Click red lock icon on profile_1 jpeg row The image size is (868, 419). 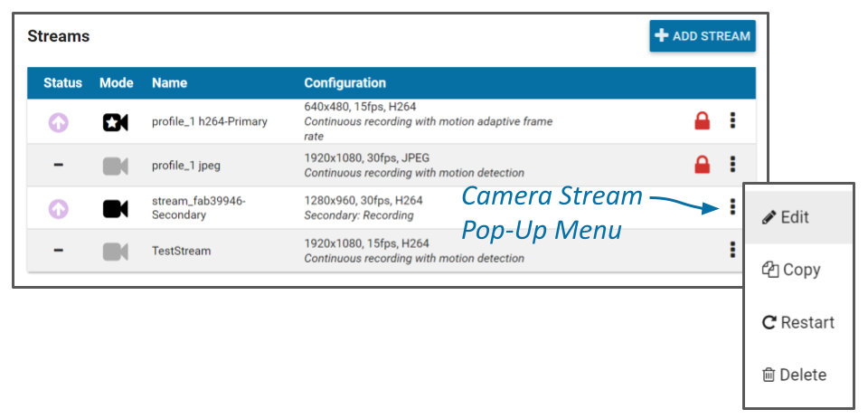(702, 165)
